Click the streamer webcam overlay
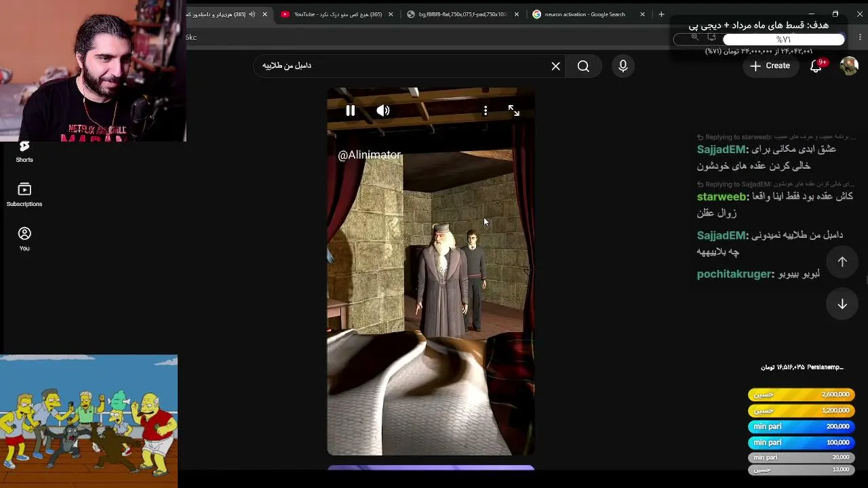 [93, 70]
